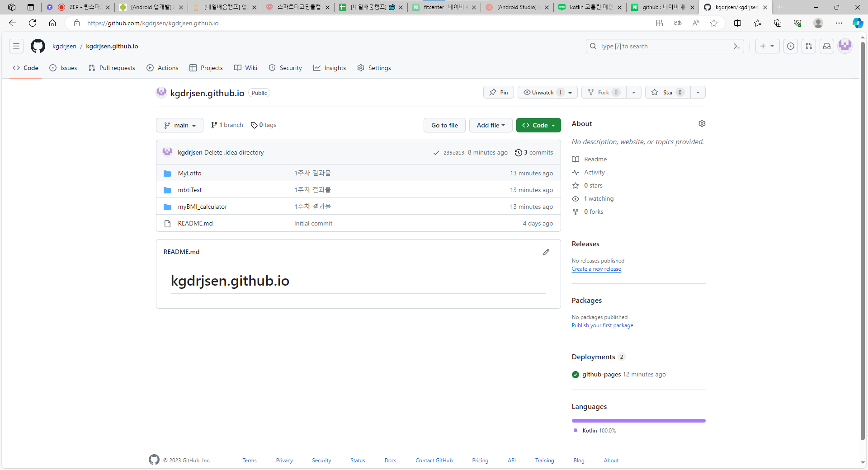Expand the main branch dropdown

179,125
